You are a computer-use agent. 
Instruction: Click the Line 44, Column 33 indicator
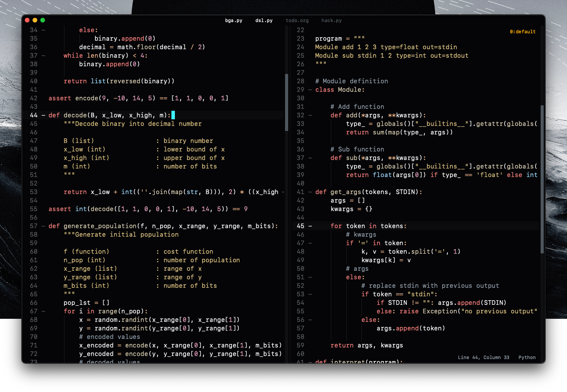point(483,358)
